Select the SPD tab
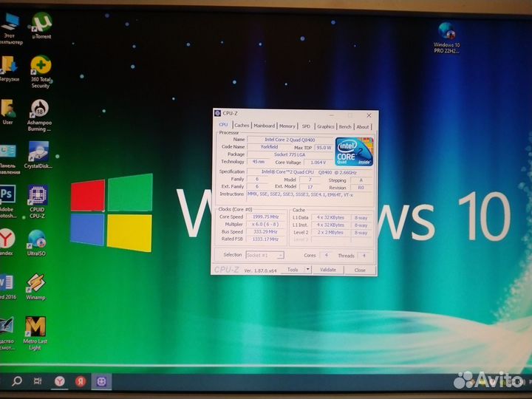 pyautogui.click(x=306, y=126)
